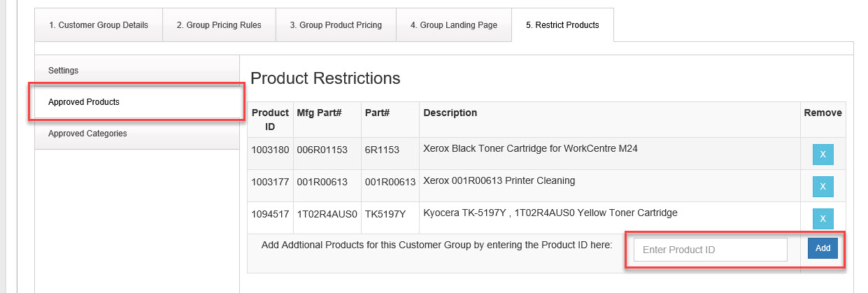Click the Enter Product ID field

[710, 250]
